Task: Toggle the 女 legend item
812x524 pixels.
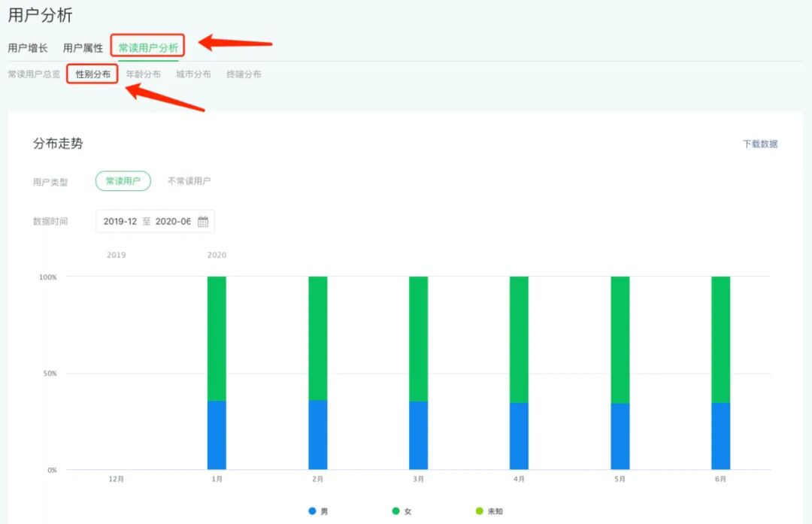Action: click(x=401, y=511)
